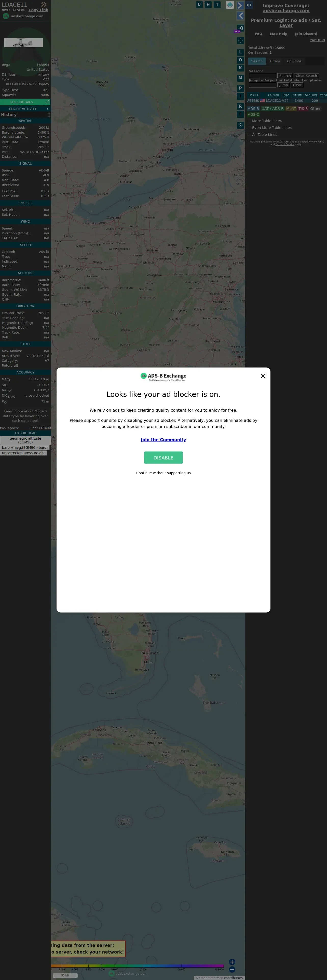Click Copy Link next to Hex AE5E8D
The height and width of the screenshot is (980, 327).
click(x=38, y=10)
